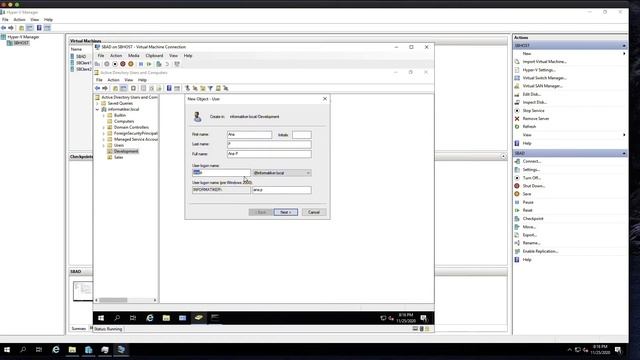Click Hyper-V Settings in Actions pane
This screenshot has height=360, width=640.
(x=539, y=70)
